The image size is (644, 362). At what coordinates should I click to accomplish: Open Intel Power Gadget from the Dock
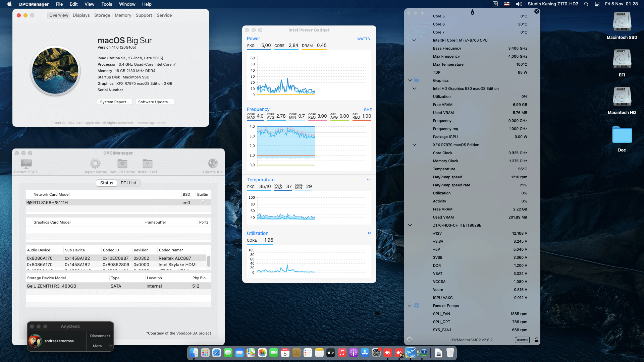pos(410,353)
